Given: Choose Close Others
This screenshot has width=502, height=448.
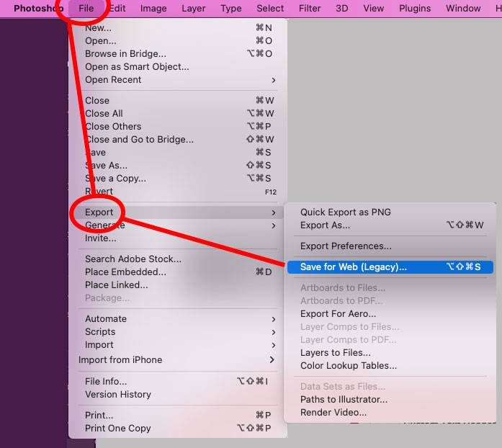Looking at the screenshot, I should click(178, 127).
